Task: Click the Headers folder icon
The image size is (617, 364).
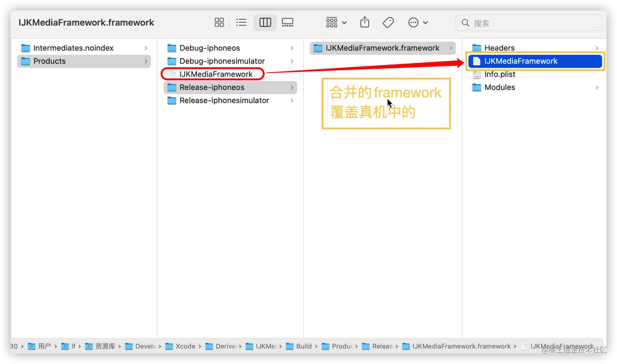Action: click(477, 48)
